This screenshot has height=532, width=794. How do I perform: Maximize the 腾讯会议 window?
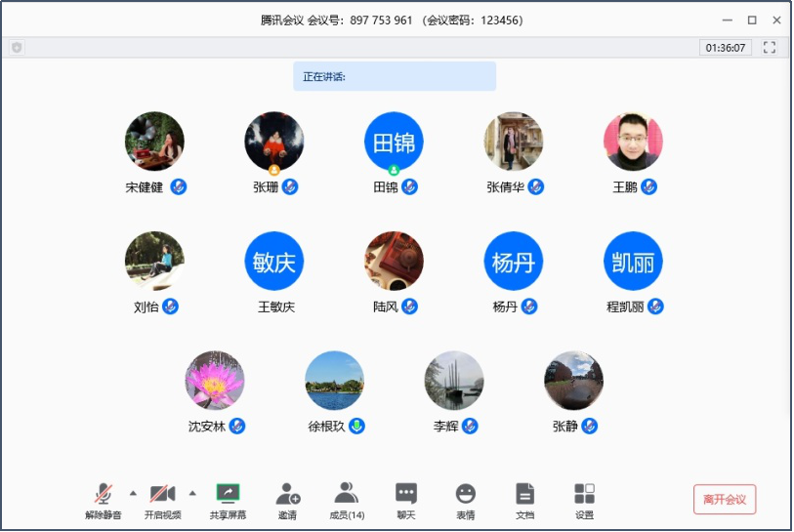752,20
